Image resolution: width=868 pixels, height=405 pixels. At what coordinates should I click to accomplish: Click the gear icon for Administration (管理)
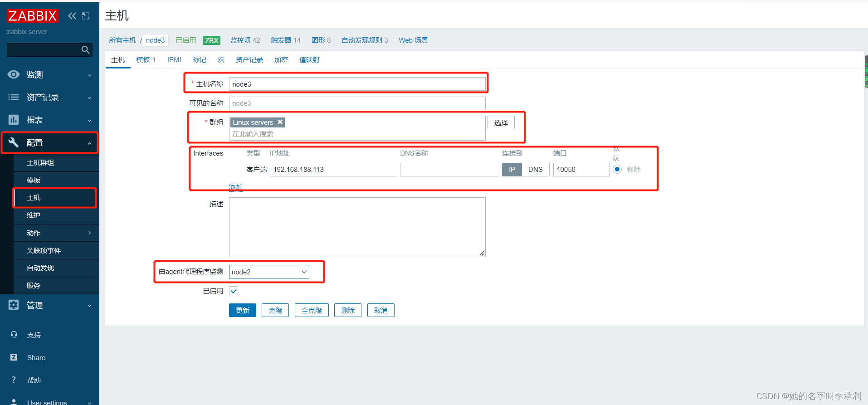pos(14,305)
